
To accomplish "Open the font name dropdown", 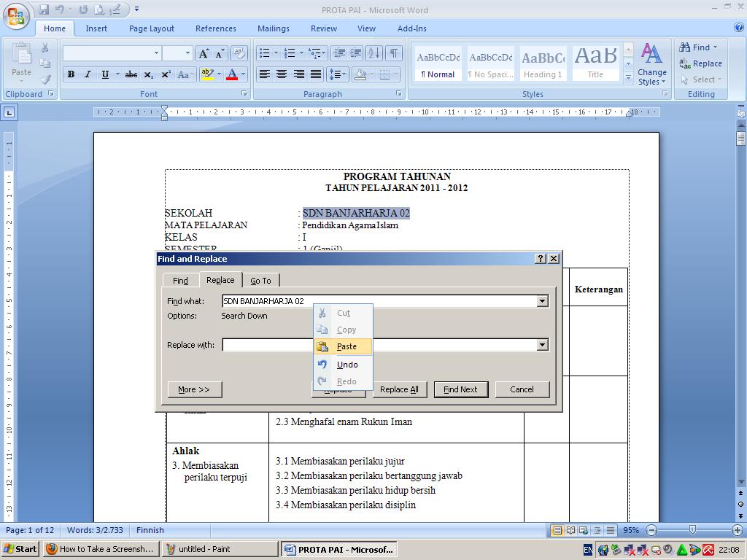I will click(x=156, y=53).
